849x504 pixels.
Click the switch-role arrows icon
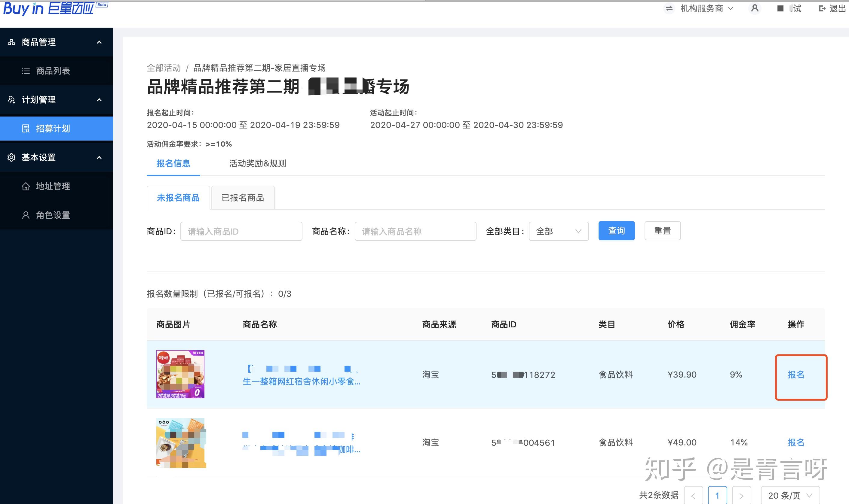tap(669, 8)
